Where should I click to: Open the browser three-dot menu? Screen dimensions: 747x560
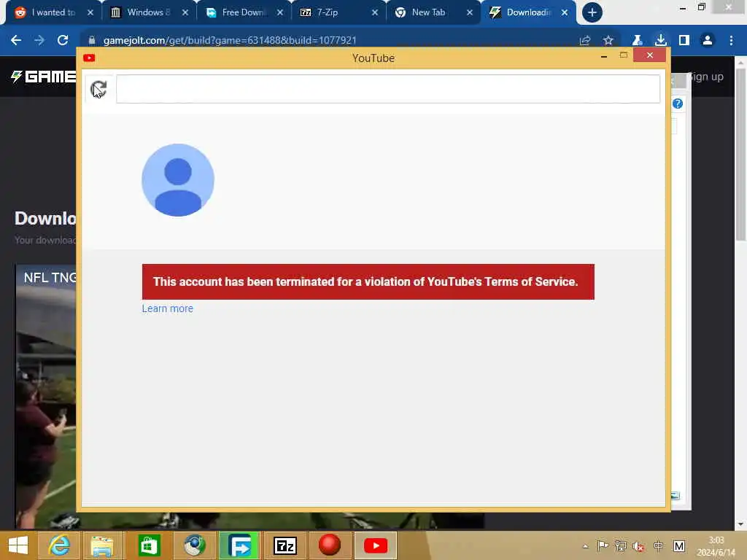point(731,41)
